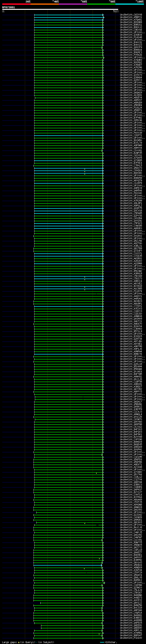This screenshot has height=644, width=146.
Task: Select hit label UniRef100_P32100
Action: [131, 638]
